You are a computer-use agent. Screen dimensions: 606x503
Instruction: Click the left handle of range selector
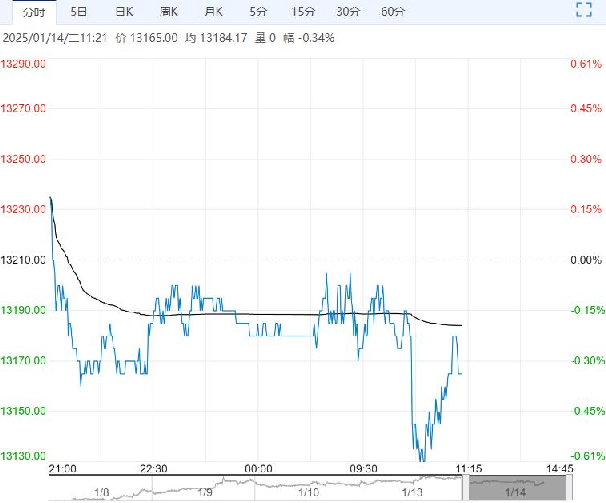(466, 488)
